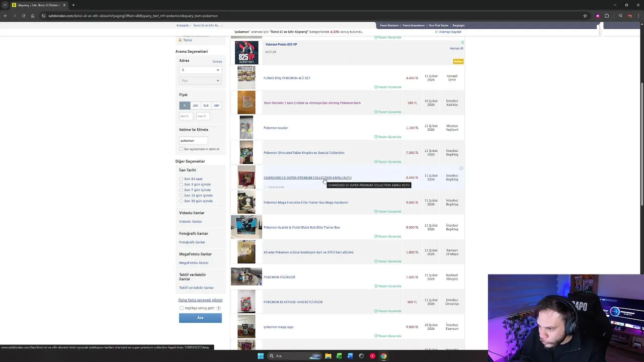Open browser extensions puzzle icon
Screen dimensions: 644x362
click(607, 16)
